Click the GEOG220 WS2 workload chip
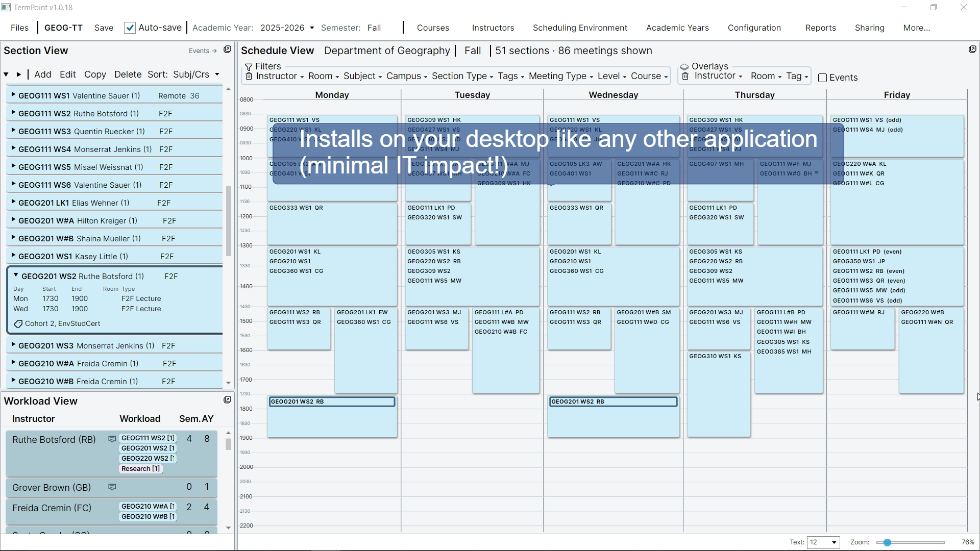The image size is (980, 551). pyautogui.click(x=148, y=459)
